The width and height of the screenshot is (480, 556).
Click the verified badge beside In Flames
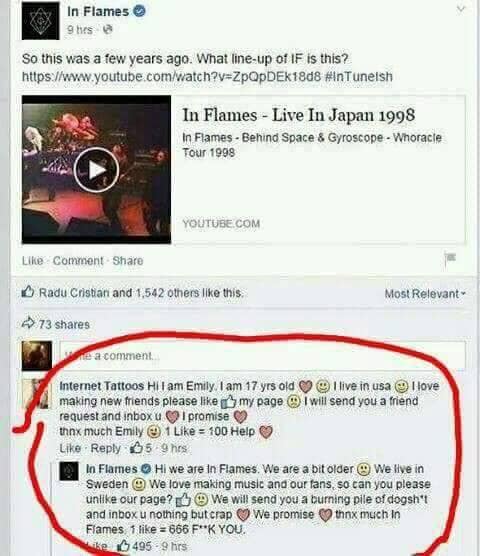(x=139, y=11)
